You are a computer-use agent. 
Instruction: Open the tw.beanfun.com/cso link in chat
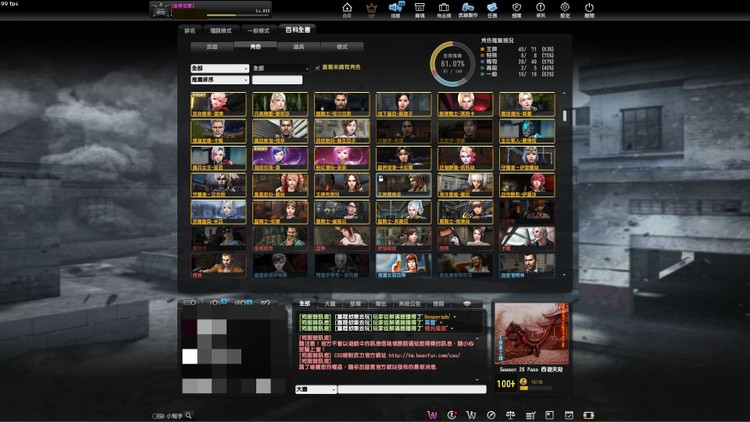click(424, 355)
